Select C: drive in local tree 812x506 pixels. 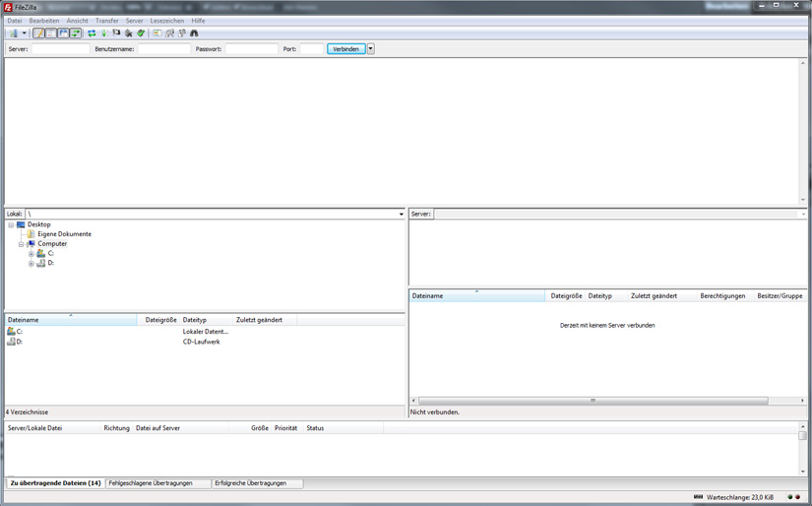coord(51,253)
